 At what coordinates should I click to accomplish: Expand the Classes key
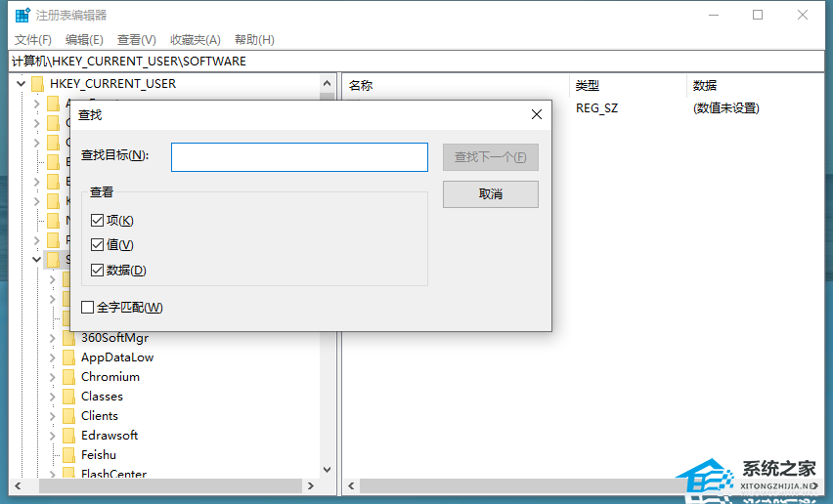52,397
